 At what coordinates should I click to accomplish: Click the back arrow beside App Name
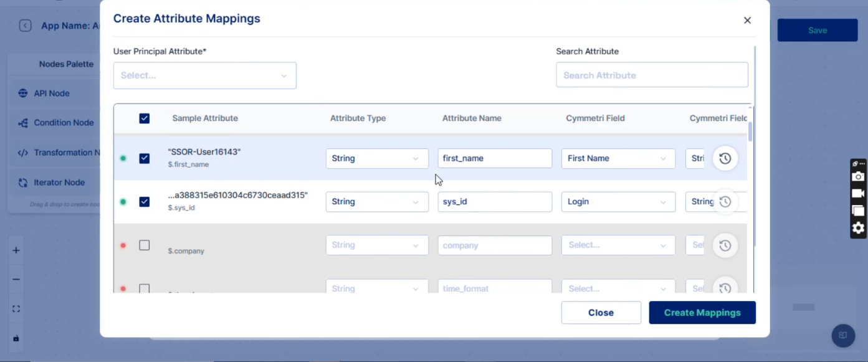coord(25,26)
